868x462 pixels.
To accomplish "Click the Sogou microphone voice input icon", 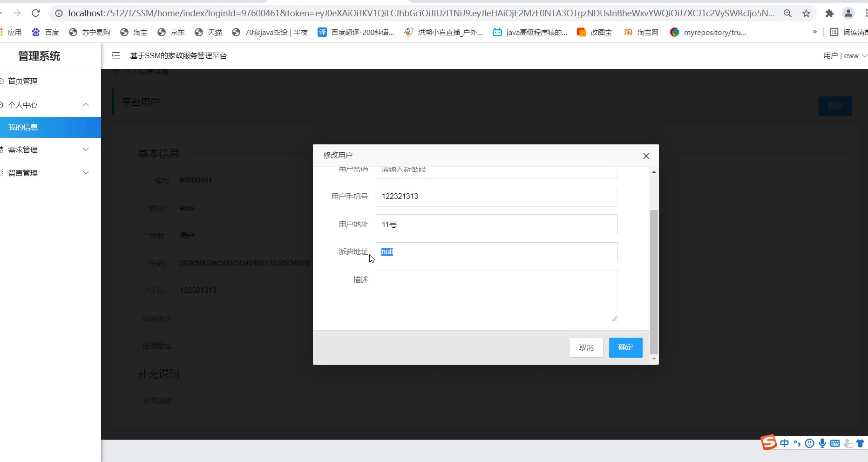I will pos(822,443).
